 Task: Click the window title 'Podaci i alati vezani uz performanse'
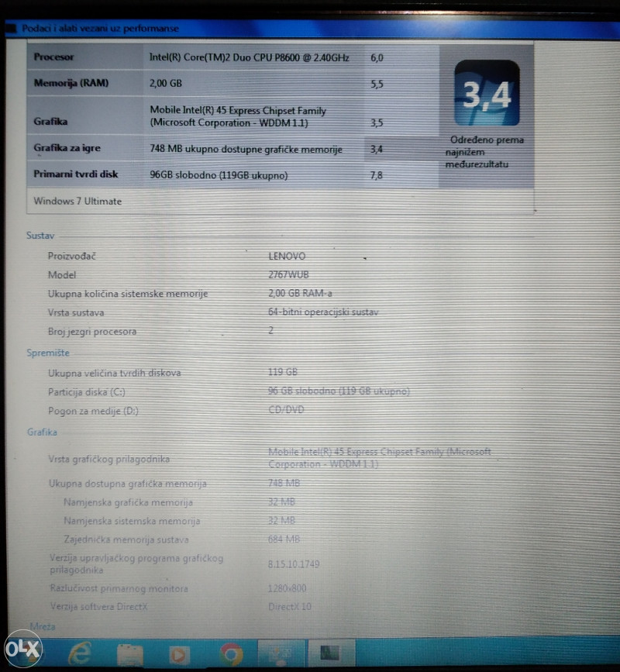(x=100, y=28)
